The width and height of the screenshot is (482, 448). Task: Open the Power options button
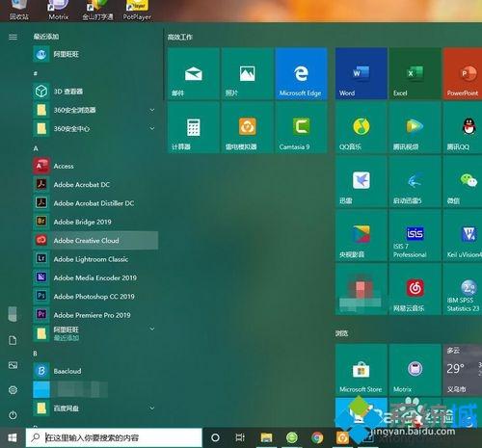[x=13, y=415]
